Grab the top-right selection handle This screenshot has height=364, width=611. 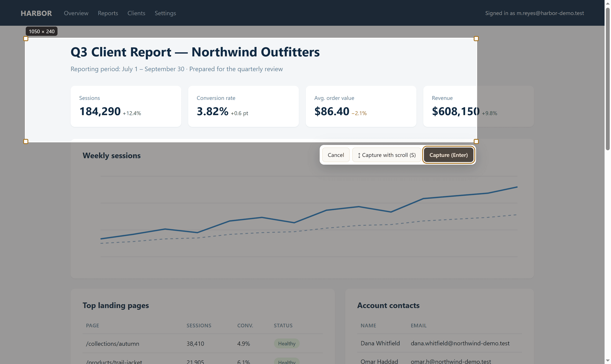click(476, 39)
